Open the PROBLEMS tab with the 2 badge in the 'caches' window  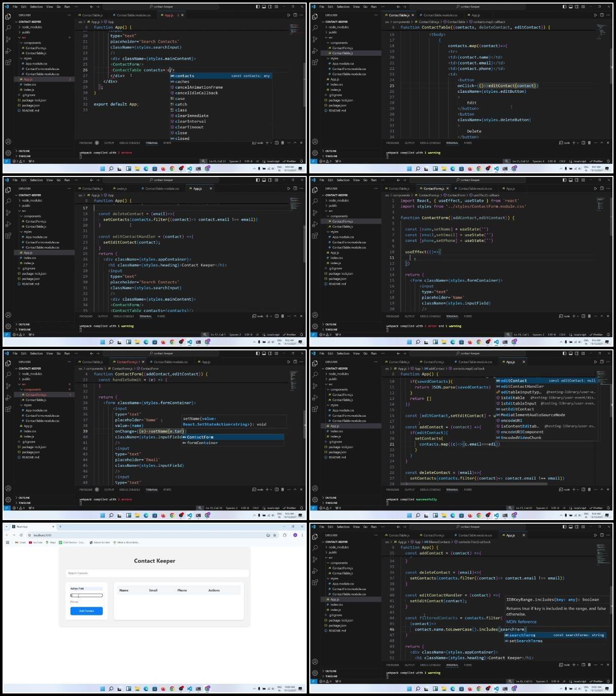(x=89, y=143)
